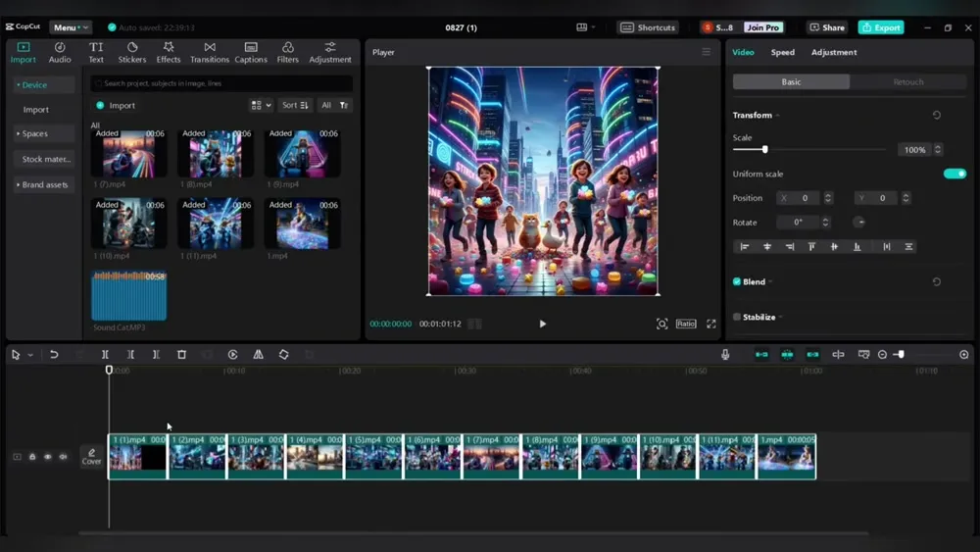This screenshot has width=980, height=552.
Task: Uncheck the Blend checkbox
Action: [x=737, y=281]
